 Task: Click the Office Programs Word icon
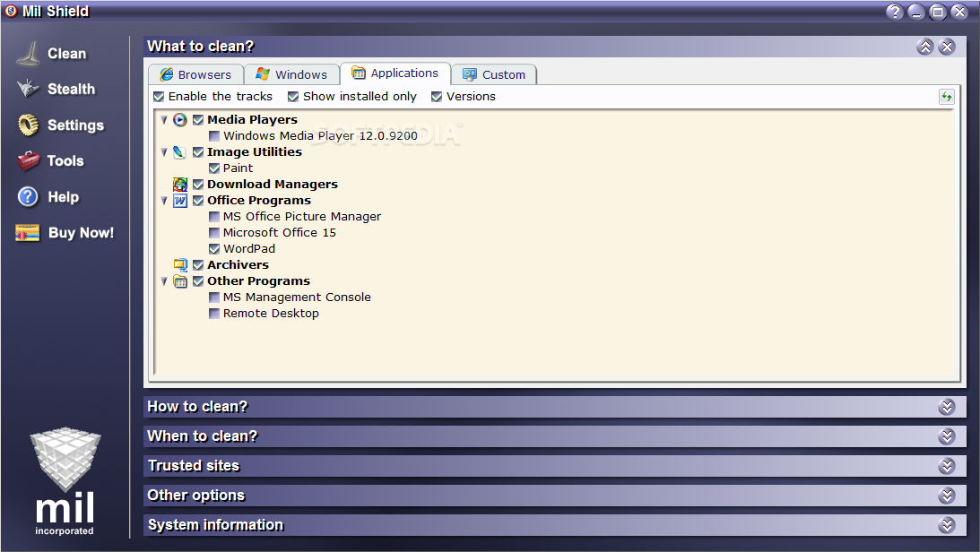click(180, 201)
